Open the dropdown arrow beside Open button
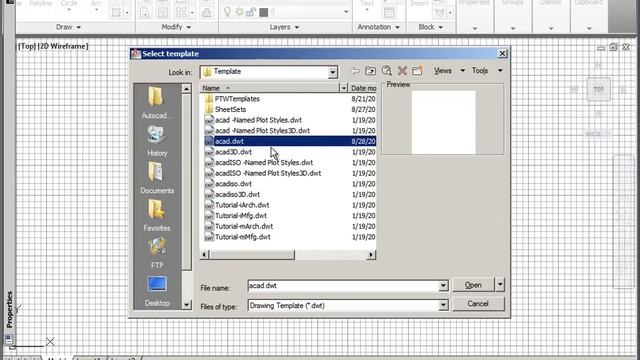Viewport: 640px width, 360px height. (500, 284)
